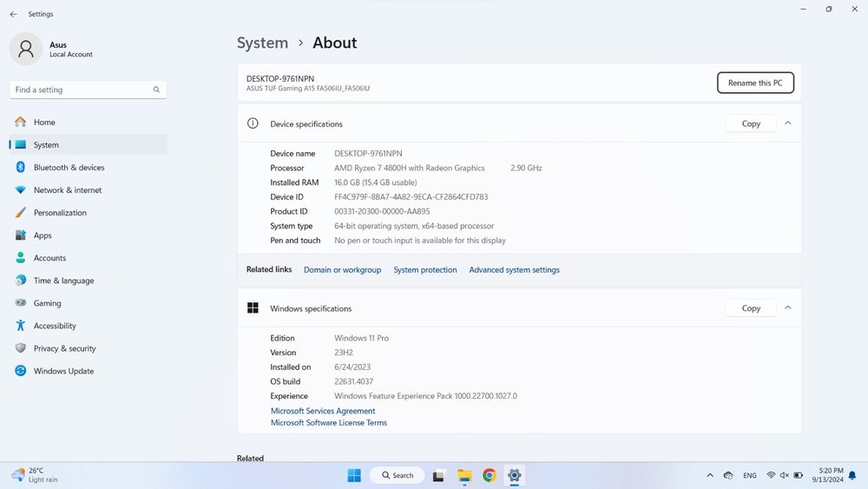Open Microsoft Software License Terms link
The height and width of the screenshot is (489, 868).
click(x=329, y=422)
